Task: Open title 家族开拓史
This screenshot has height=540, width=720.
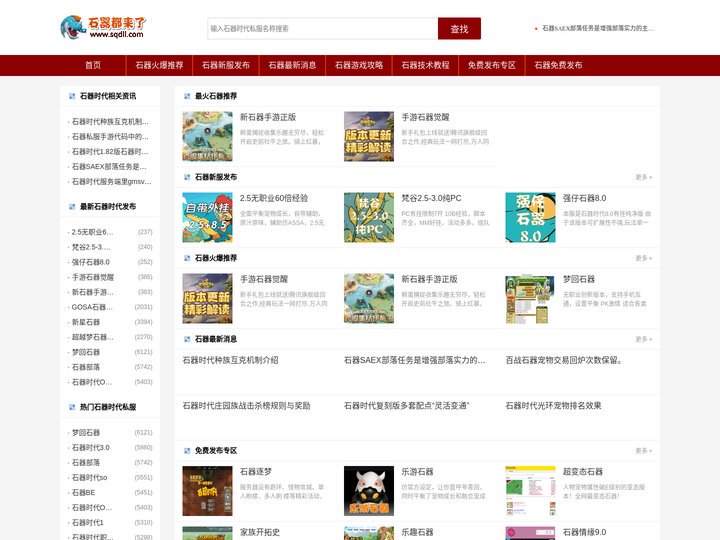Action: coord(260,532)
